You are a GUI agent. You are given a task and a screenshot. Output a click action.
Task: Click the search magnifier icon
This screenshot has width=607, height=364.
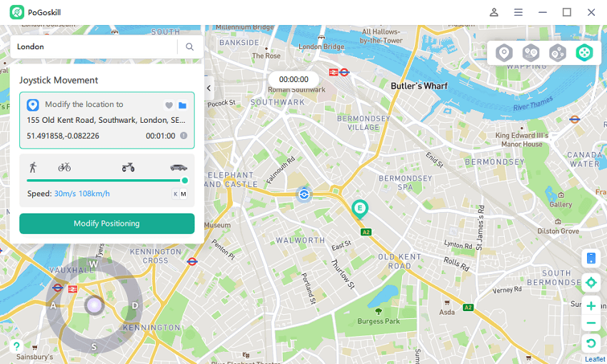click(190, 47)
